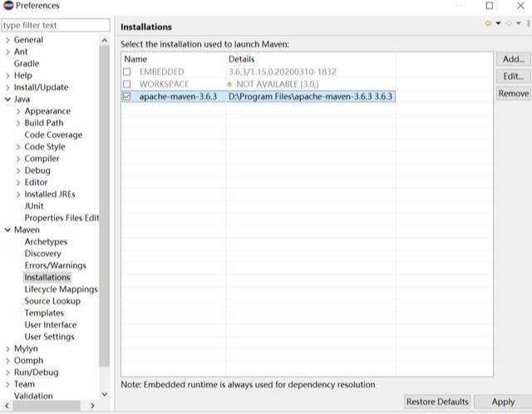The image size is (532, 414).
Task: Select User Settings under Maven
Action: (x=49, y=337)
